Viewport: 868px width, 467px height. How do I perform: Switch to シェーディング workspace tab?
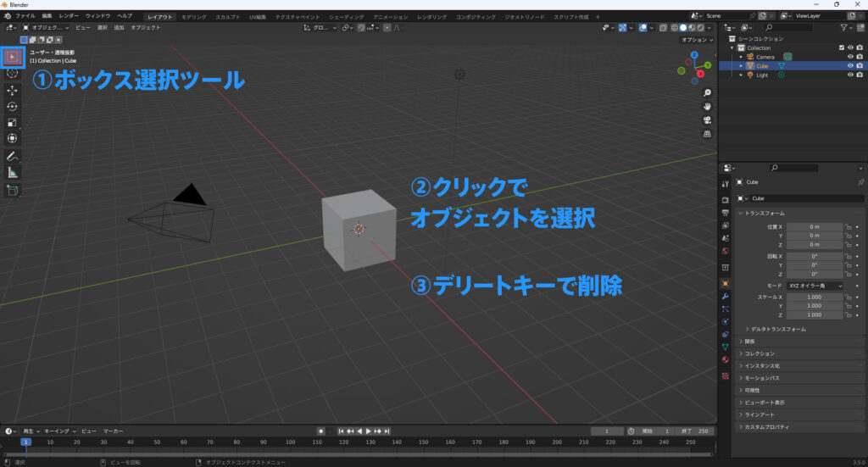tap(346, 17)
